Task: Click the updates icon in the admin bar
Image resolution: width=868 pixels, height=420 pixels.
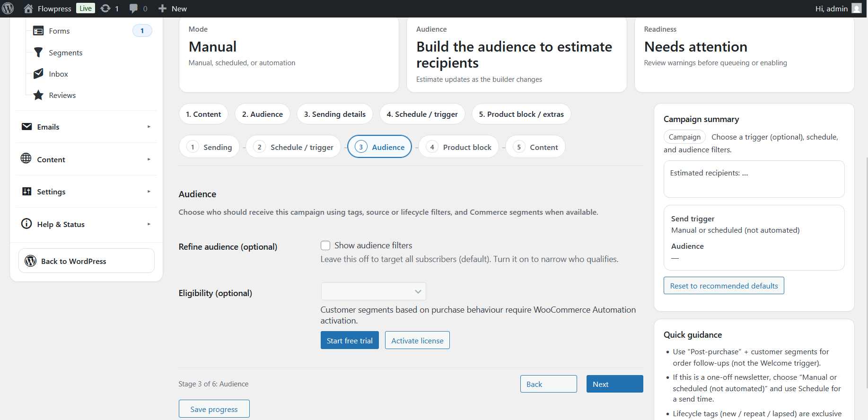Action: click(x=105, y=9)
